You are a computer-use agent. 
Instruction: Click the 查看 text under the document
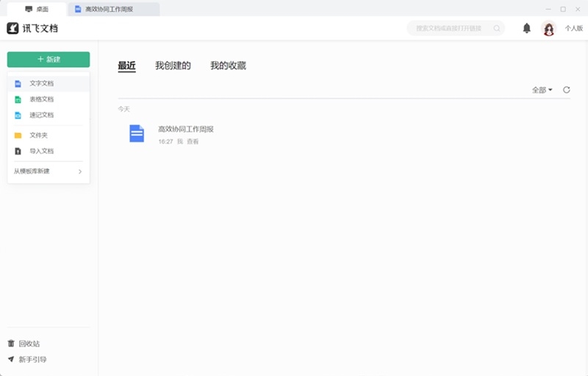193,141
